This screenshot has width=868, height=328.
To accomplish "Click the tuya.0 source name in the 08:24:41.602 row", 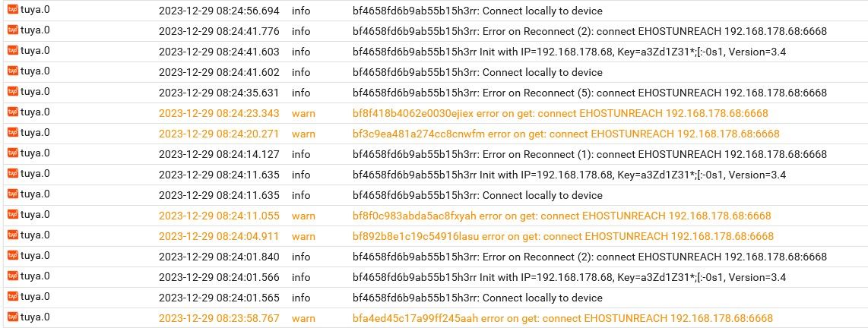I will point(35,71).
